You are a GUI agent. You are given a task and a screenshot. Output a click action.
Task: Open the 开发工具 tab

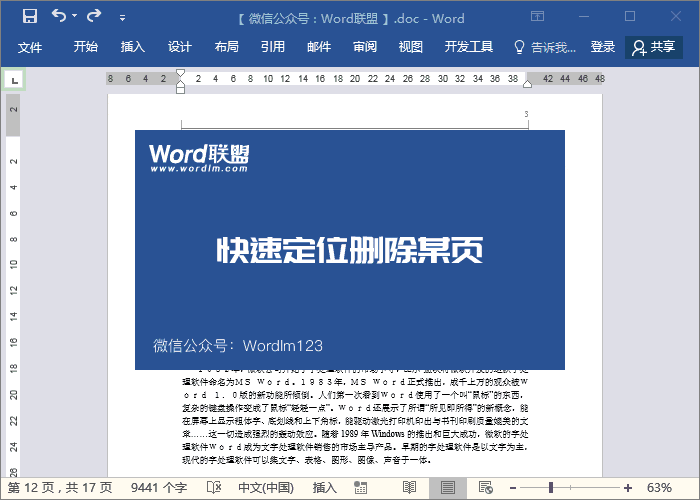point(469,47)
